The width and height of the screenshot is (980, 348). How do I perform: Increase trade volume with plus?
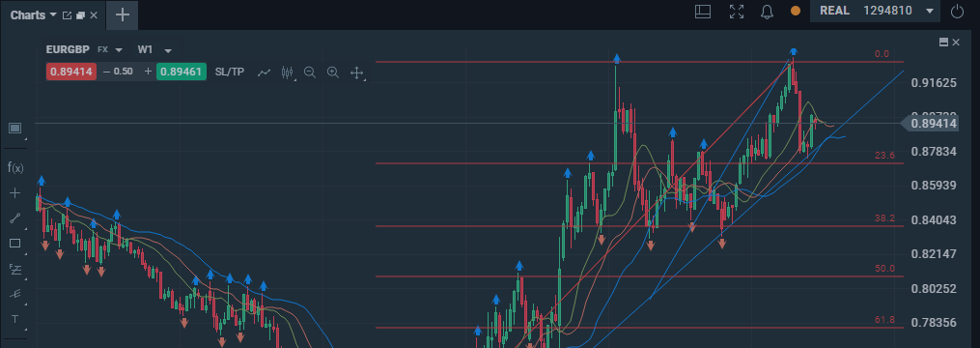pyautogui.click(x=148, y=72)
